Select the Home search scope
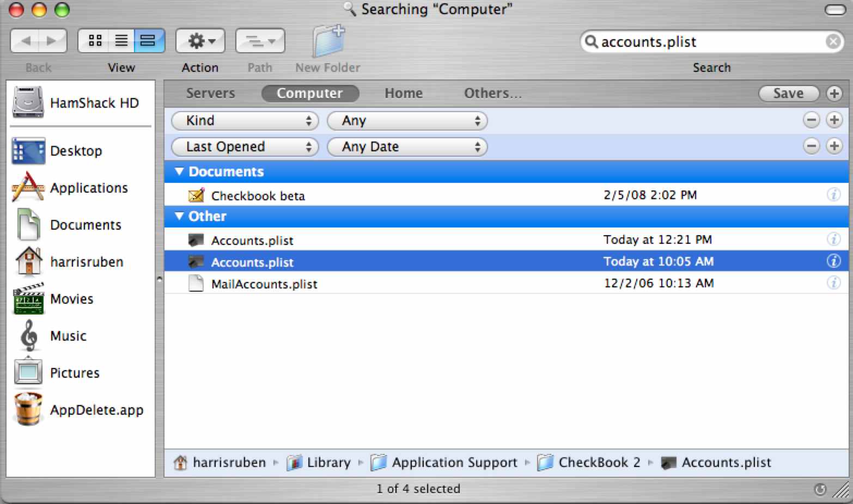 click(x=404, y=93)
